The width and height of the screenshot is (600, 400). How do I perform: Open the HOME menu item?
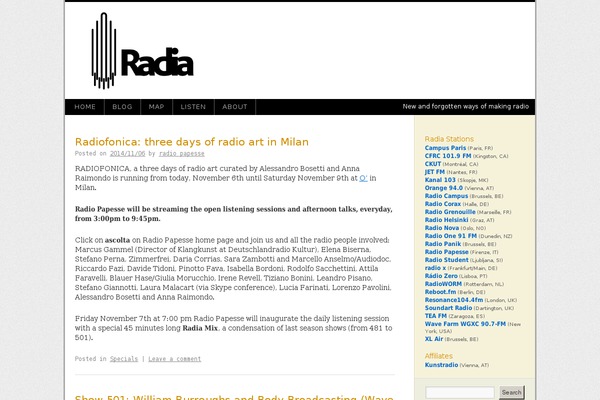(x=85, y=107)
